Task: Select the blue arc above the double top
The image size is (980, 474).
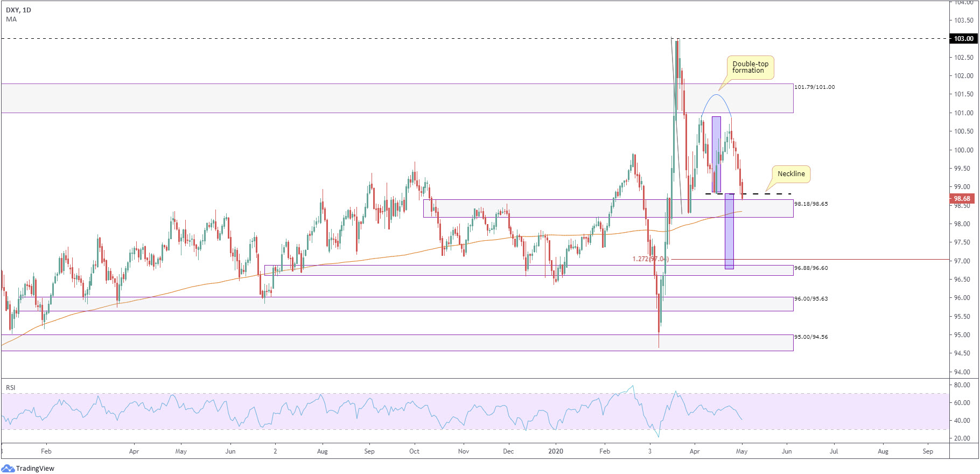Action: [x=716, y=95]
